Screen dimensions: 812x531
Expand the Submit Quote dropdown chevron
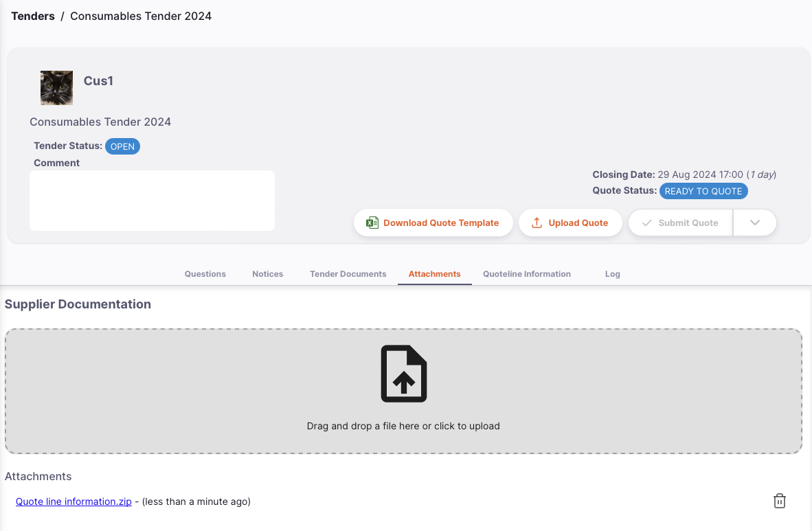click(754, 223)
